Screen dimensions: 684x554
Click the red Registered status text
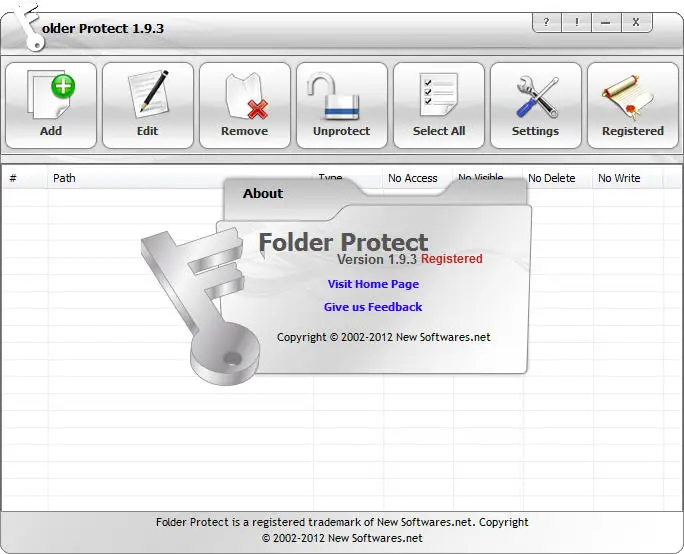coord(451,259)
